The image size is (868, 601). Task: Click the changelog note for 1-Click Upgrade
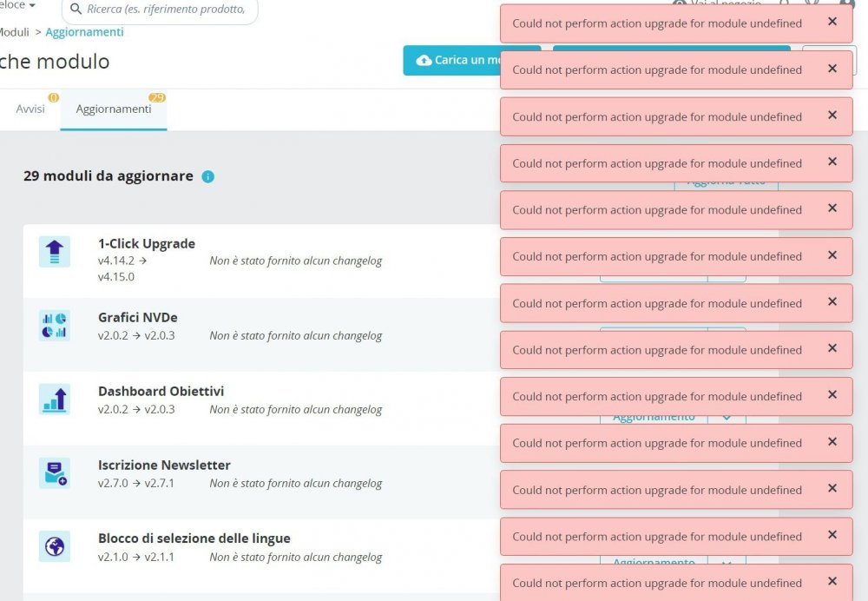point(296,261)
